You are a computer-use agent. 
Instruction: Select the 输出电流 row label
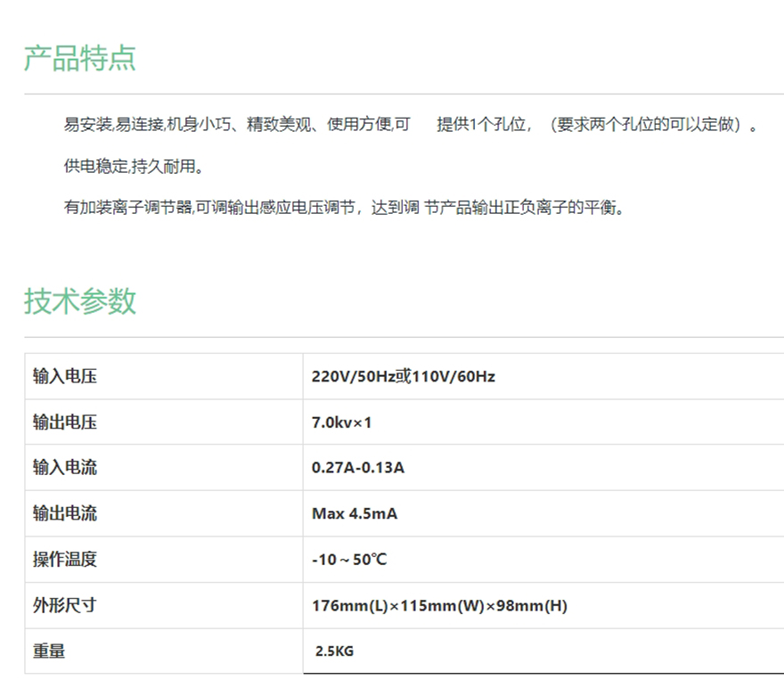[65, 514]
